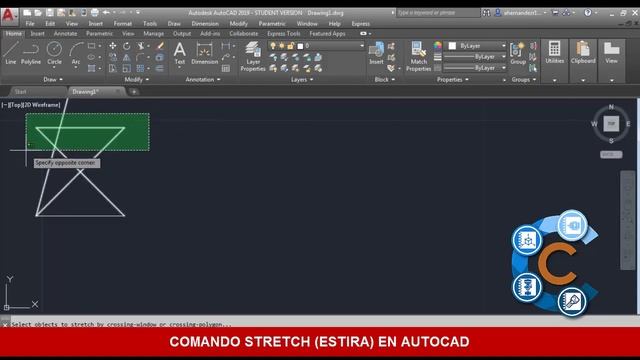Select the Hatch tool in Draw panel
Viewport: 640px width, 360px height.
click(91, 68)
